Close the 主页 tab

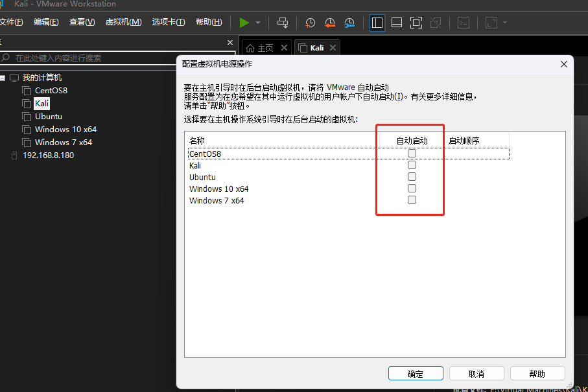(284, 47)
